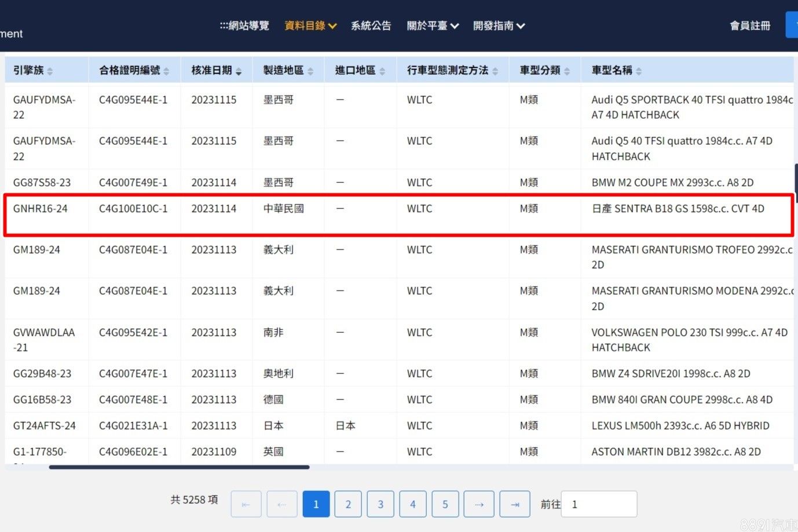Open the 網站導覽 menu item
Image resolution: width=798 pixels, height=532 pixels.
[x=244, y=25]
